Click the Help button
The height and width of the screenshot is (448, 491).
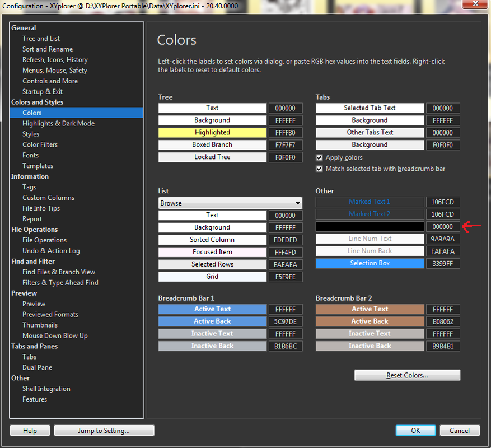point(30,431)
